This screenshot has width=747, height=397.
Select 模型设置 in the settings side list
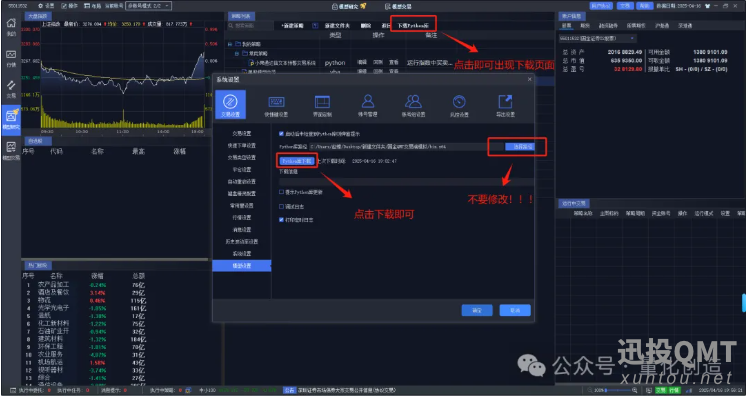[x=242, y=265]
